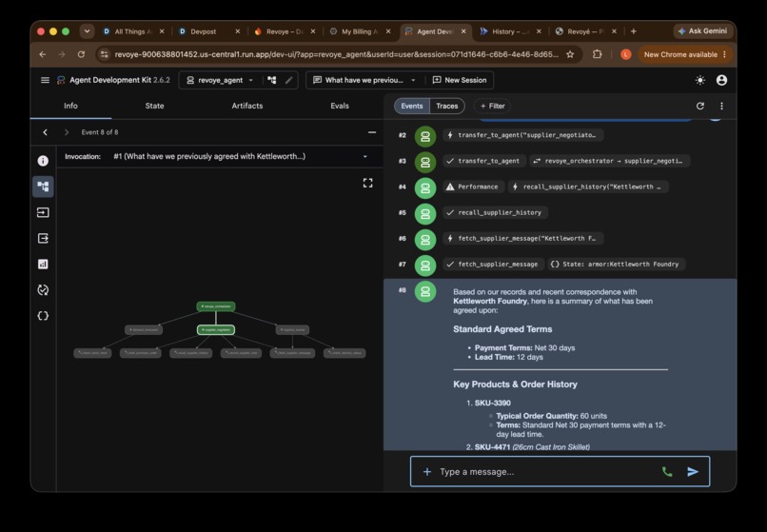Click the root orchestrator node in the graph
Screen dimensions: 767x532
point(216,306)
